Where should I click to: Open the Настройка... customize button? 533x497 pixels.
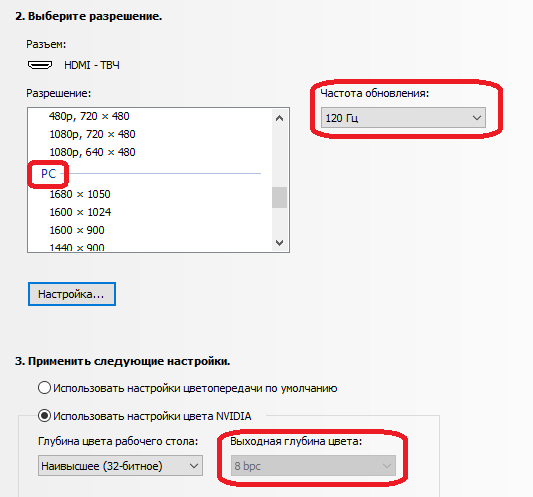click(72, 294)
